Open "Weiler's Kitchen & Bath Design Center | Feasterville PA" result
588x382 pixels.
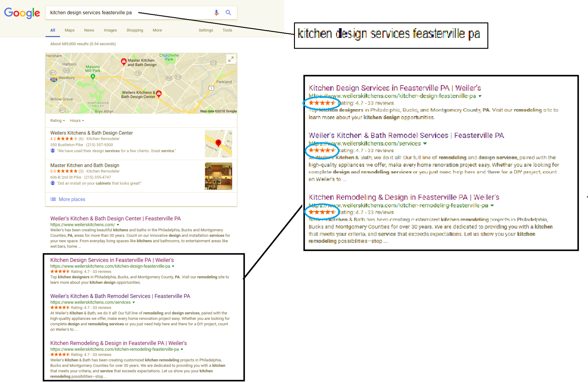pos(115,219)
